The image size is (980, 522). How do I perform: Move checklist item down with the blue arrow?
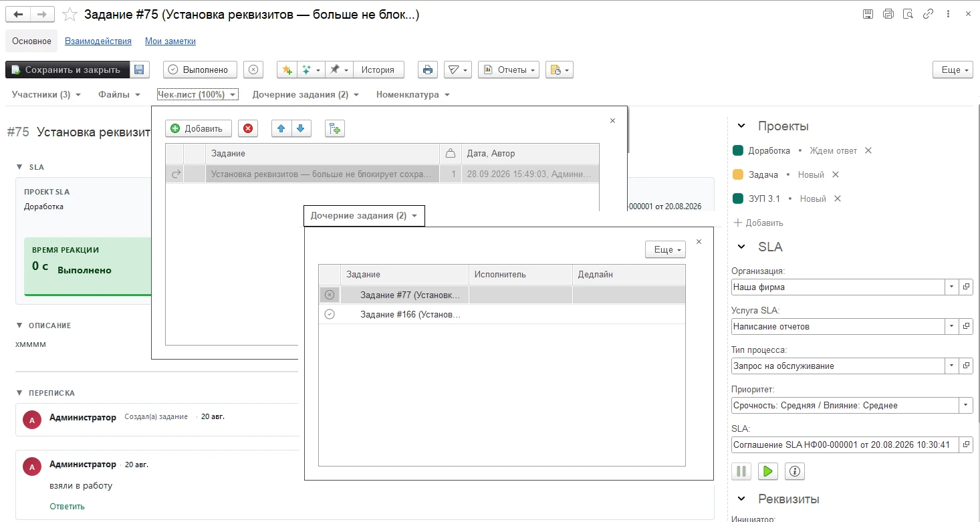point(301,128)
